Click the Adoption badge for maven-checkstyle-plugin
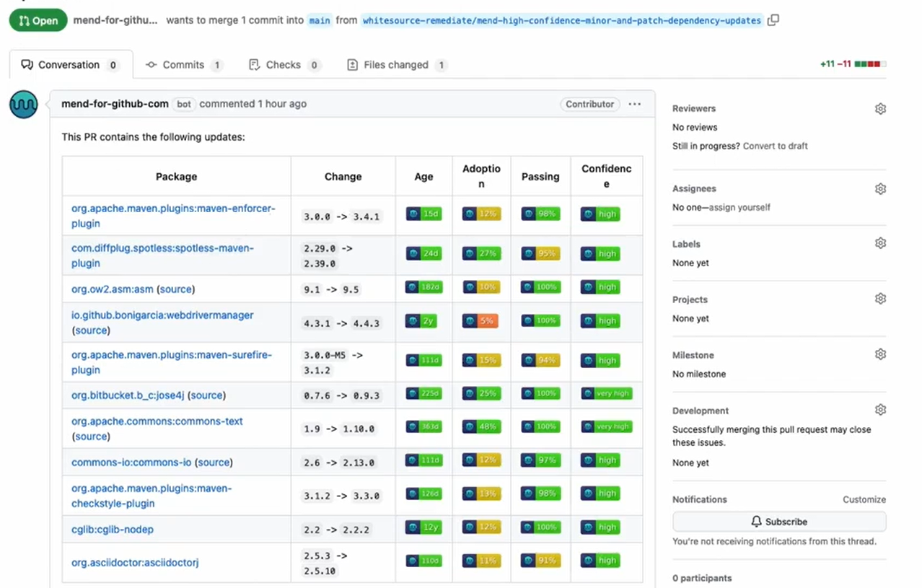The height and width of the screenshot is (588, 922). point(481,493)
